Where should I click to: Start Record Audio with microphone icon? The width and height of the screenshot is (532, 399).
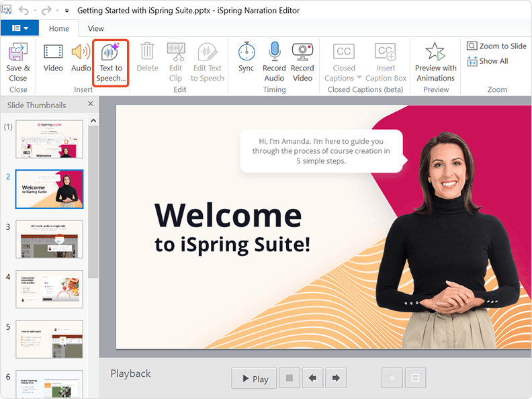coord(275,52)
